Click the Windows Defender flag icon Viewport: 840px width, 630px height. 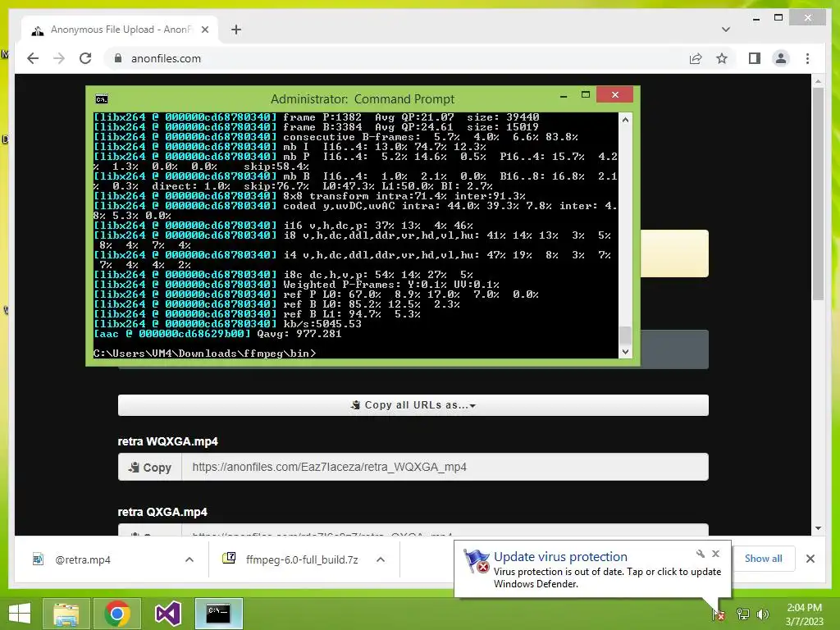click(477, 560)
